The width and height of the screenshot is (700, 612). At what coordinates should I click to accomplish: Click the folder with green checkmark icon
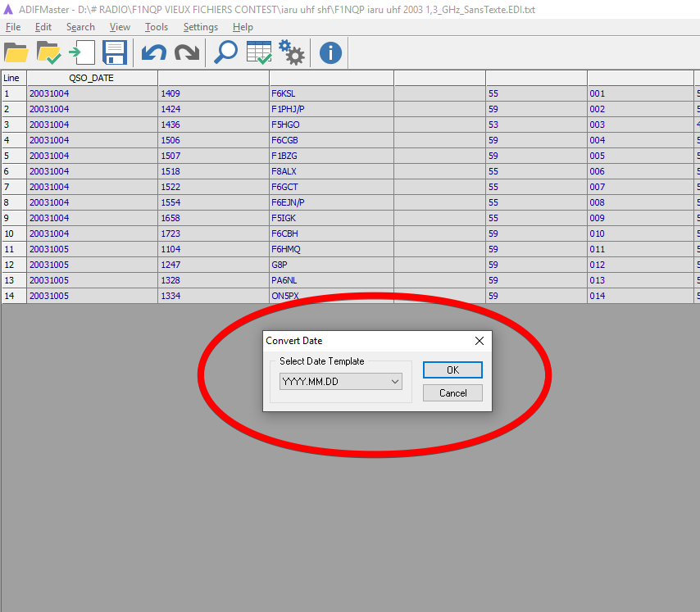click(x=49, y=53)
